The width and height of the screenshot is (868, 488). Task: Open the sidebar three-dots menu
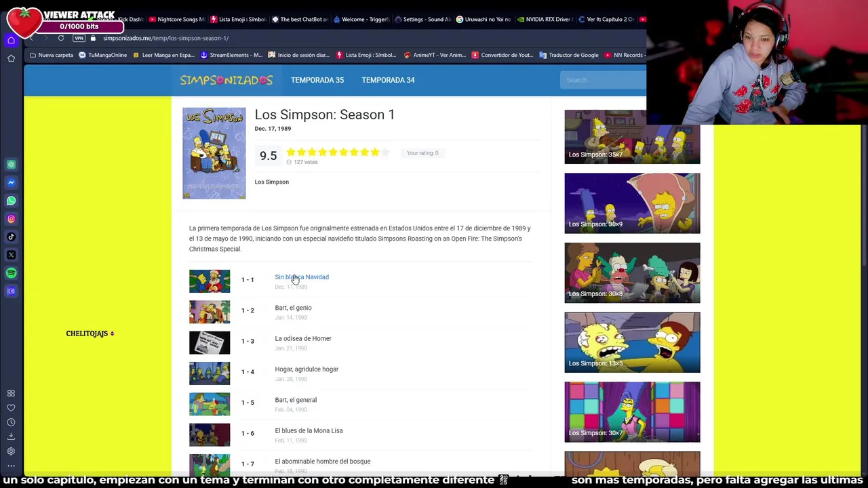tap(11, 466)
